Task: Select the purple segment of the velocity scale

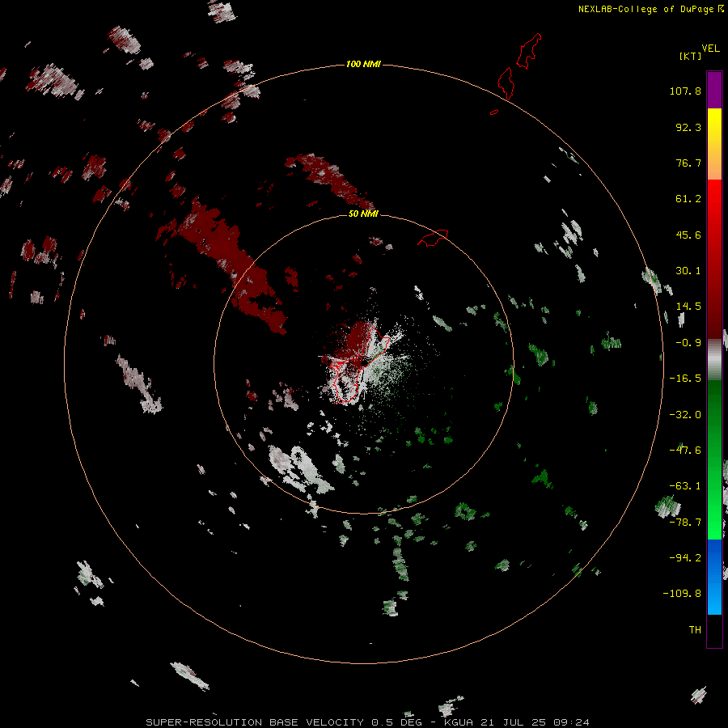Action: tap(714, 90)
